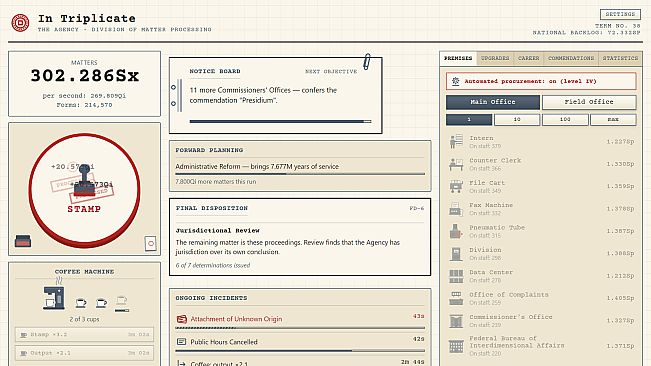Screen dimensions: 651x366
Task: Hire an Intern
Action: 541,142
